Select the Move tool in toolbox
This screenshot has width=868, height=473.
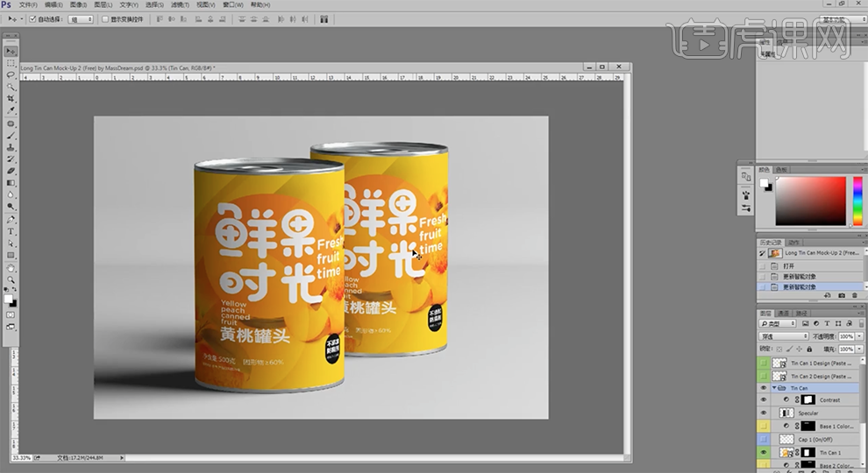click(x=11, y=51)
